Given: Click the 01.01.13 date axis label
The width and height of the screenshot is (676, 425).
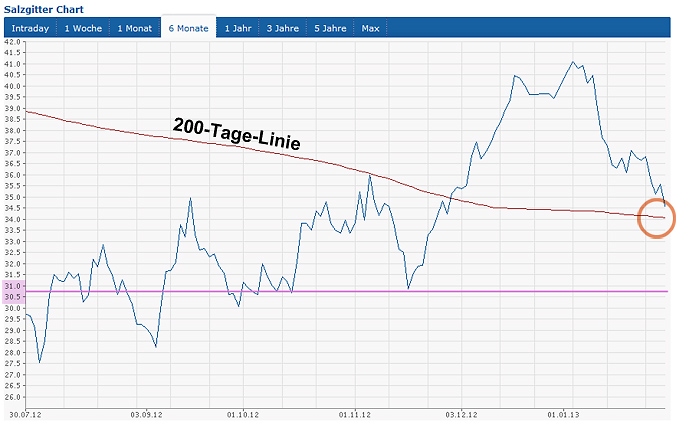Looking at the screenshot, I should pos(563,415).
